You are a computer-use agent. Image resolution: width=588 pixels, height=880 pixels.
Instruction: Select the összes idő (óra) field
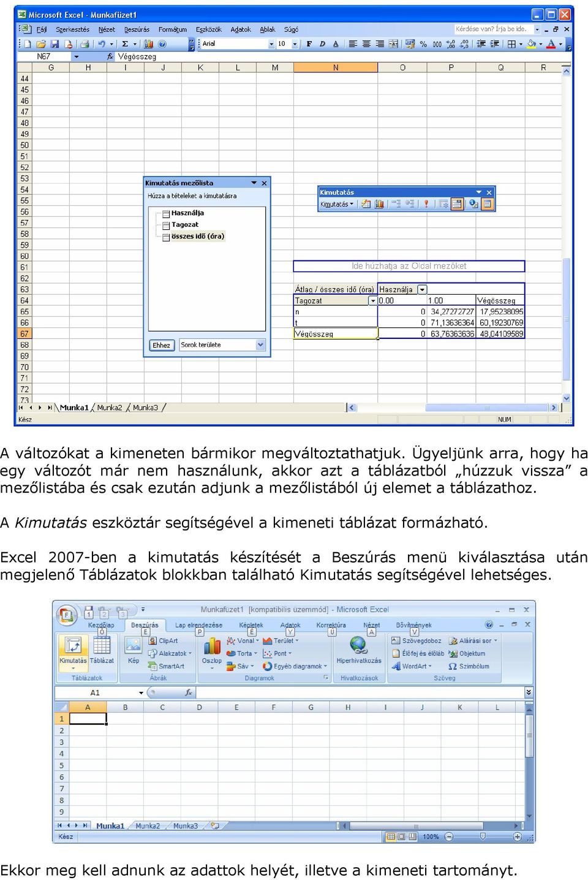click(198, 236)
